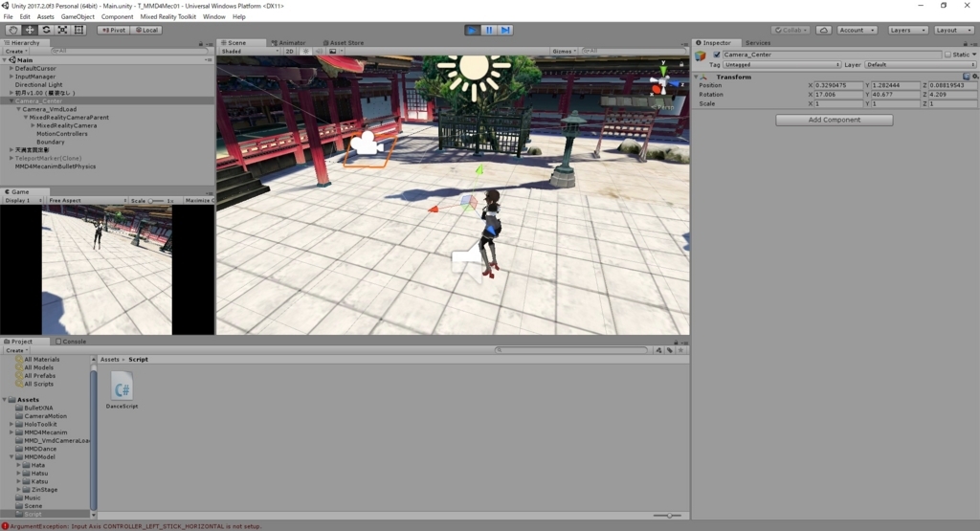
Task: Open the Collab dropdown
Action: 791,30
